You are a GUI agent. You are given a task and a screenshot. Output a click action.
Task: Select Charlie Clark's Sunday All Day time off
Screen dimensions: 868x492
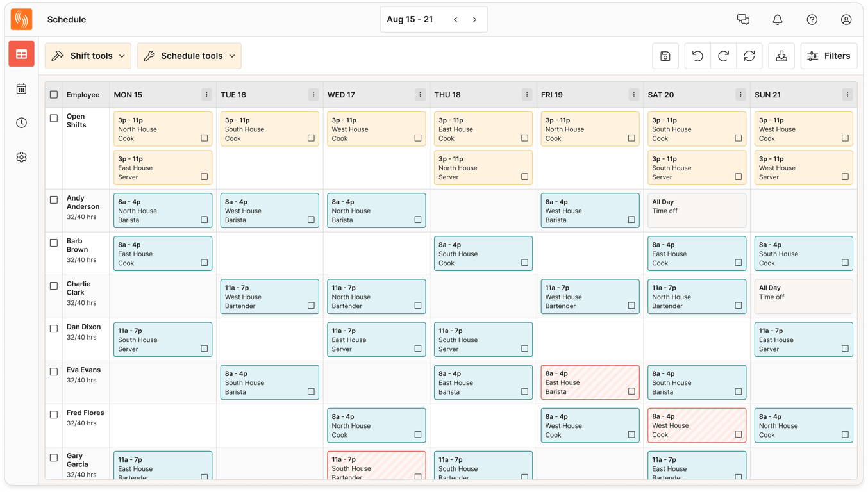(804, 297)
